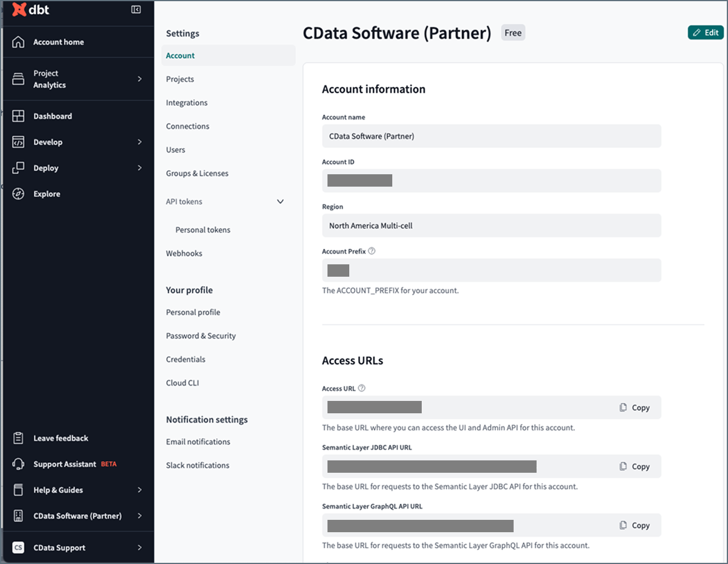The width and height of the screenshot is (728, 564).
Task: Open the Dashboard grid icon
Action: tap(18, 116)
